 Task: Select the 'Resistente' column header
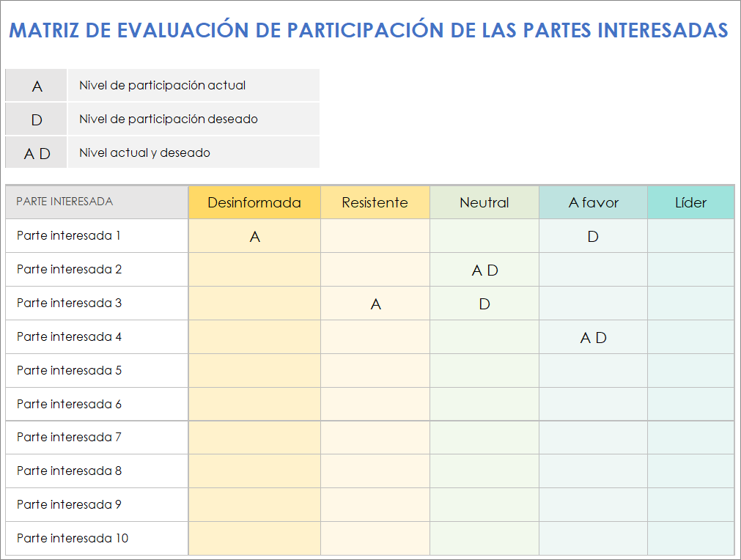[x=375, y=201]
